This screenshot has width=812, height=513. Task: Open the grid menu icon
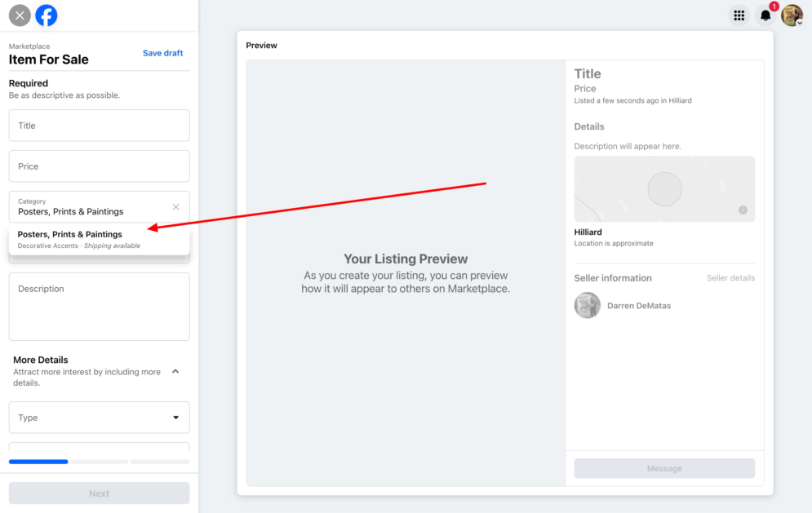[x=739, y=15]
